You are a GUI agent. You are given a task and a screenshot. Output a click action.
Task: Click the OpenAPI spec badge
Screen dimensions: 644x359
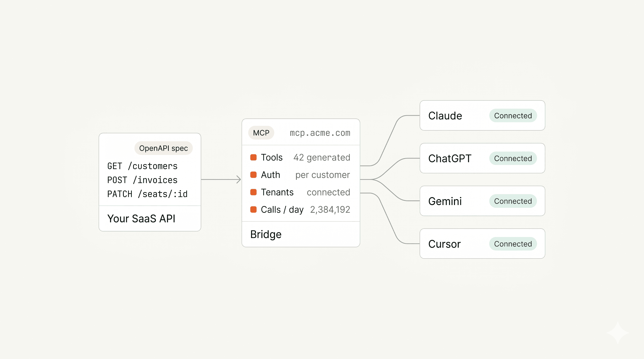coord(164,148)
